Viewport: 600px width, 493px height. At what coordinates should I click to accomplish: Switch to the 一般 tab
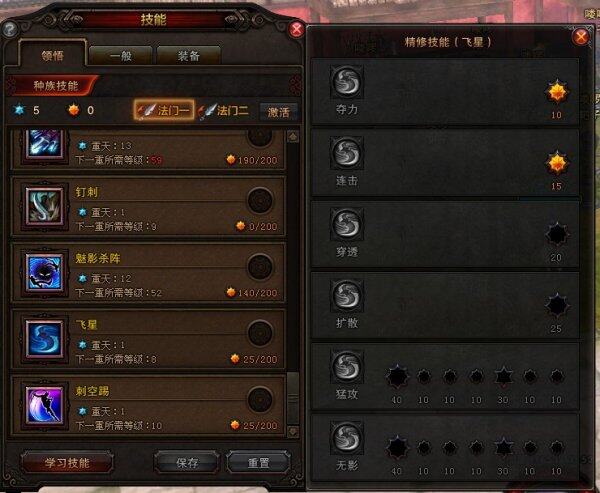point(121,56)
